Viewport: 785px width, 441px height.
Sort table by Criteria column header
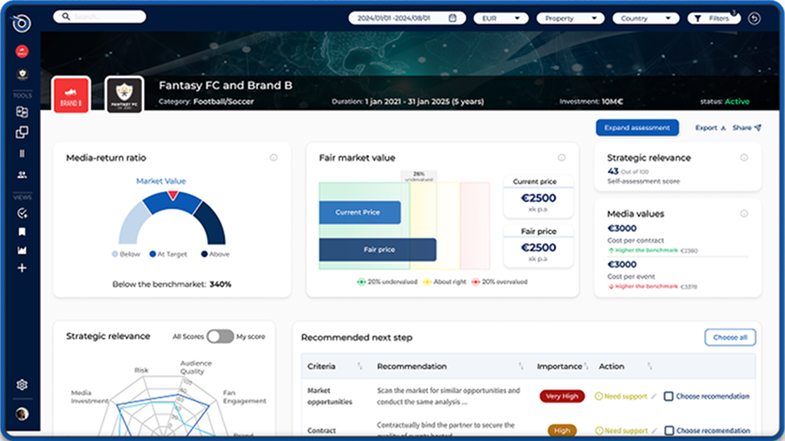coord(359,367)
